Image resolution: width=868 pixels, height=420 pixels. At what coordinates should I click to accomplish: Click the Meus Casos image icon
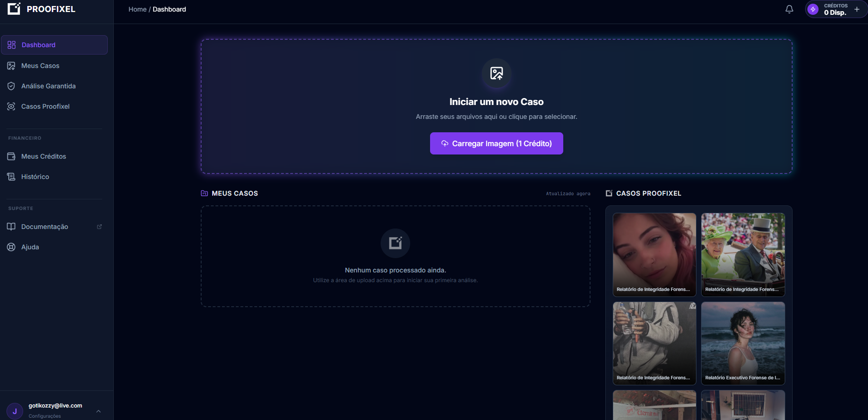coord(11,66)
